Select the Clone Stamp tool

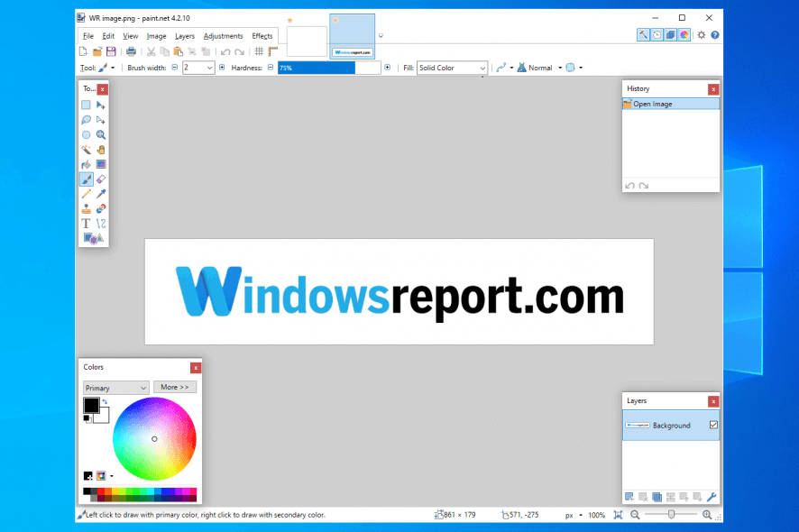click(x=86, y=208)
